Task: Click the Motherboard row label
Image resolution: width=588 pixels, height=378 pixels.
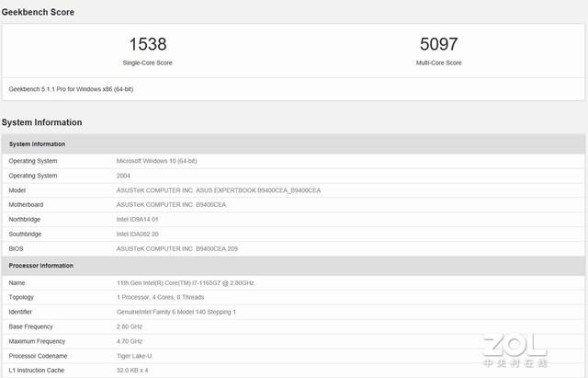Action: point(26,204)
